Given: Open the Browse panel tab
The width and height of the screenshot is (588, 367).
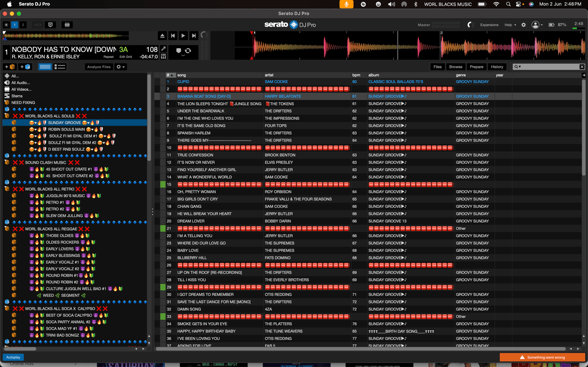Looking at the screenshot, I should [456, 67].
